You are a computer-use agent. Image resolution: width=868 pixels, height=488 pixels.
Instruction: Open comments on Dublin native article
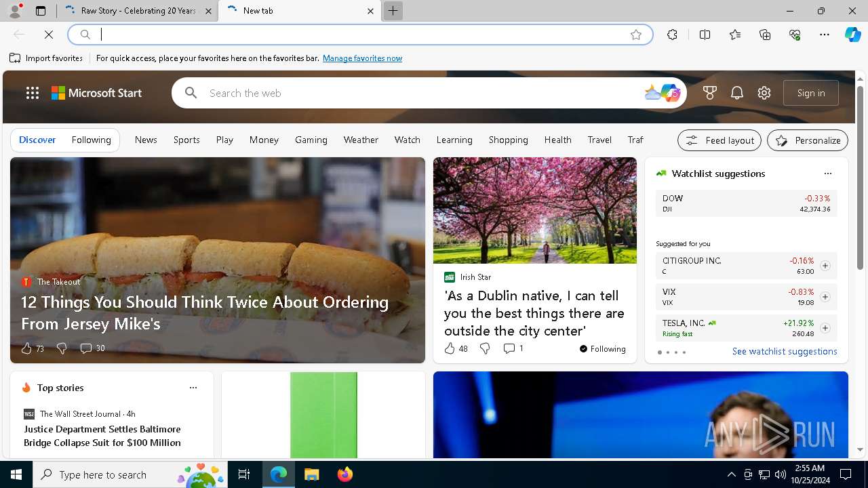click(x=513, y=348)
